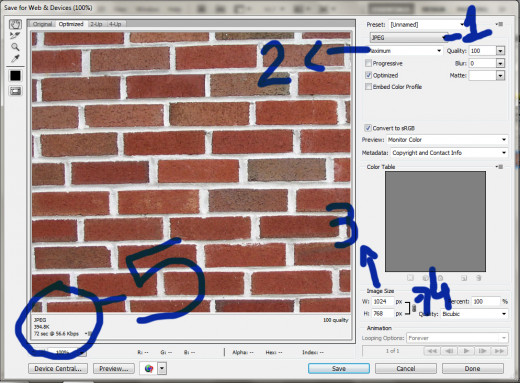The height and width of the screenshot is (383, 520).
Task: Uncheck the Optimized checkbox
Action: (x=368, y=75)
